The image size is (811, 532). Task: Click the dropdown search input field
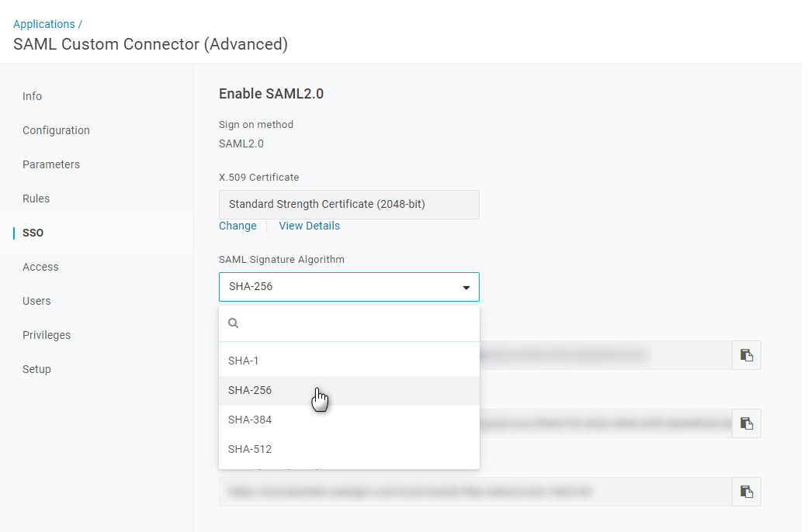click(x=357, y=323)
